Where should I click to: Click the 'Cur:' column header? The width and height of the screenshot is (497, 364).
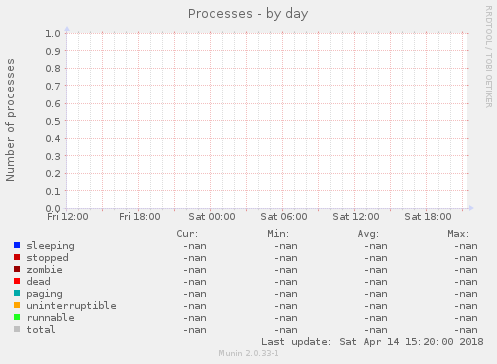point(187,234)
